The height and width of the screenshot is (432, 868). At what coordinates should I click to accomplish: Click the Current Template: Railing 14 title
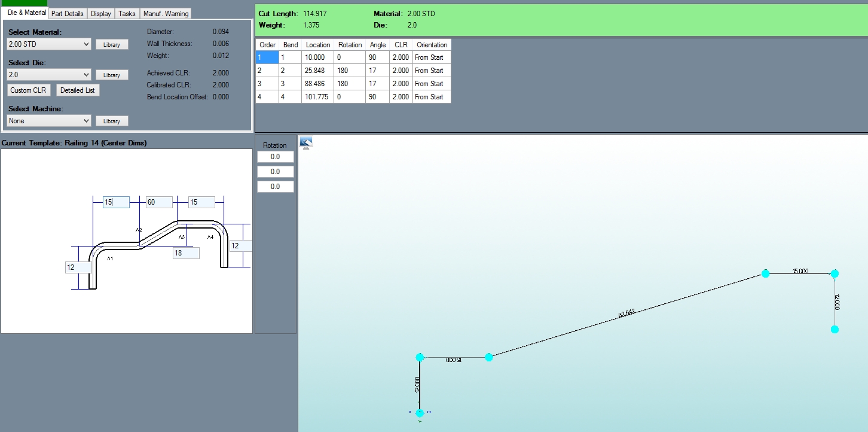coord(74,143)
